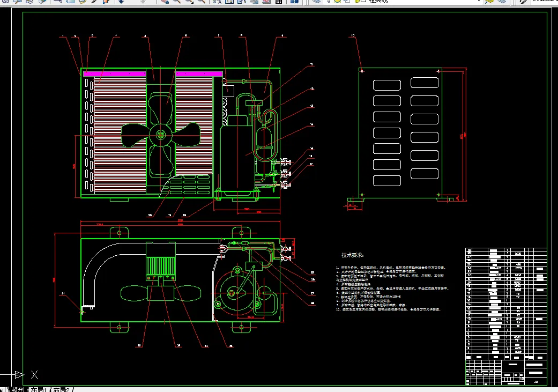
Task: Open the Zoom Window flyout
Action: click(x=189, y=2)
